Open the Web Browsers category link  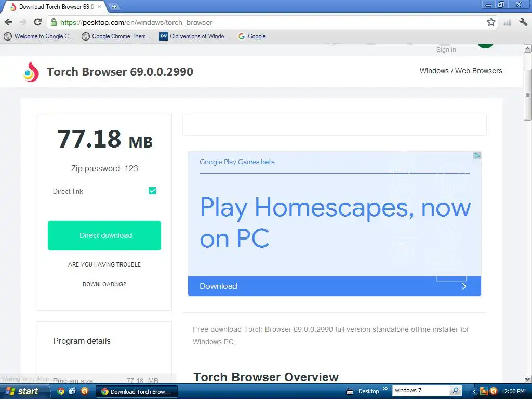coord(478,71)
